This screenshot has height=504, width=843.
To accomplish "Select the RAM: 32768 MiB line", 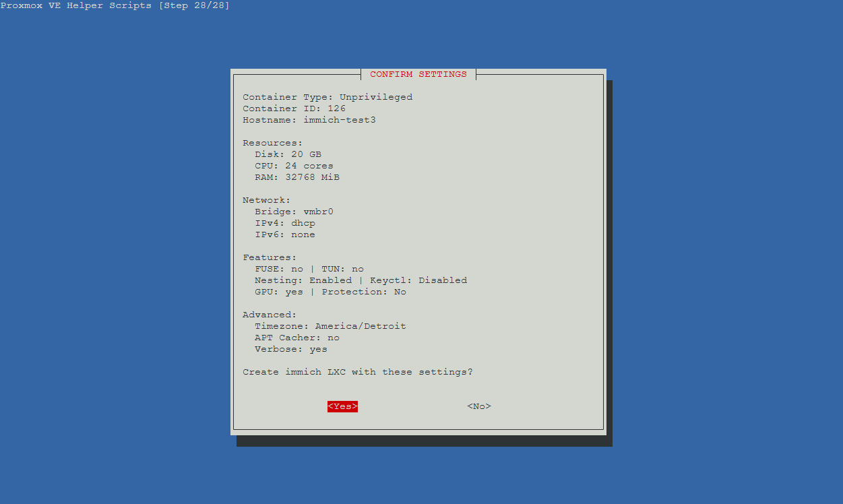I will click(297, 177).
